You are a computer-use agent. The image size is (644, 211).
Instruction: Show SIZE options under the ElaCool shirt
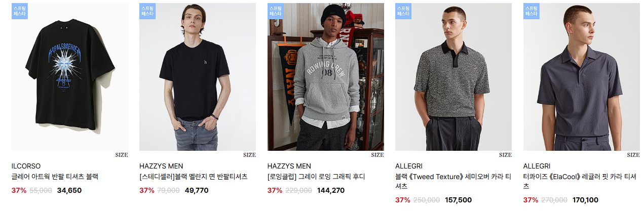tap(633, 155)
